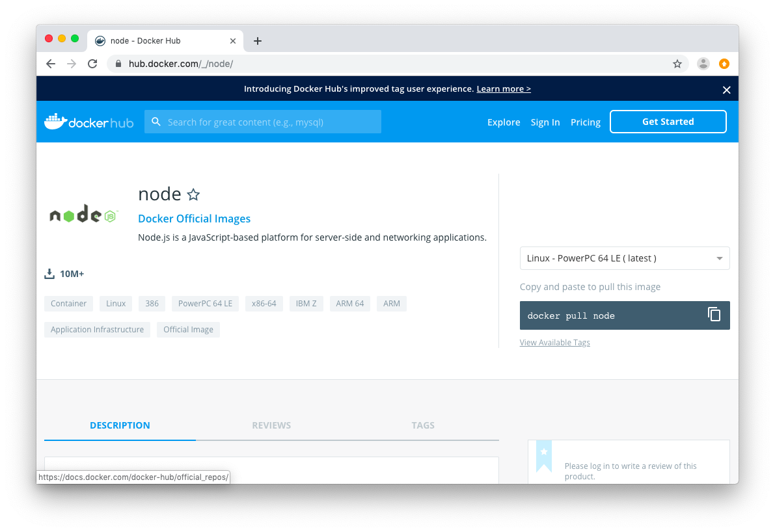Click the ARM 64 tag chip
The image size is (775, 532).
pos(350,303)
